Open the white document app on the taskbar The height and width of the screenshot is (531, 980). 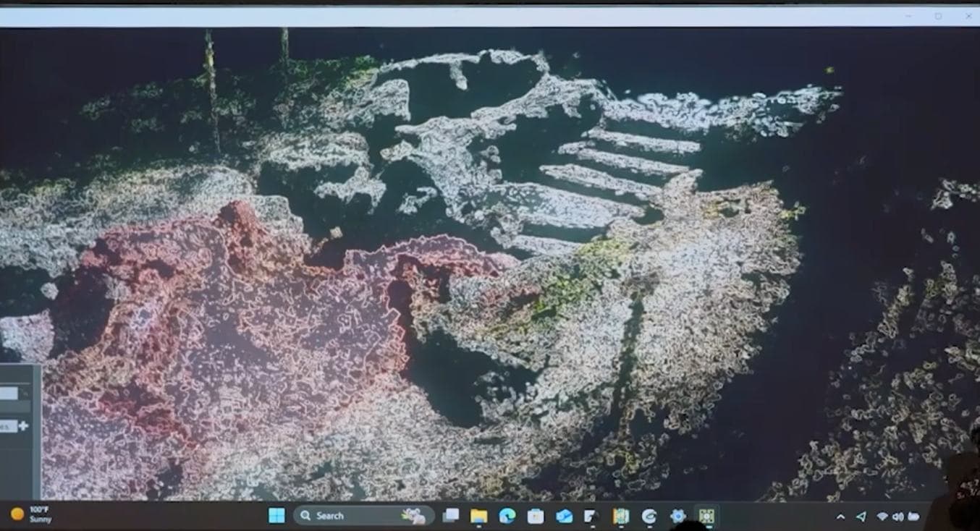pos(592,516)
